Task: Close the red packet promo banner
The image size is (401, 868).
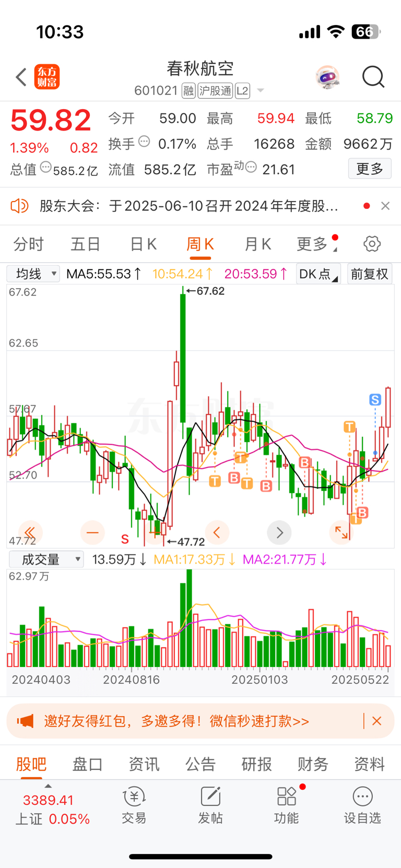Action: coord(376,721)
